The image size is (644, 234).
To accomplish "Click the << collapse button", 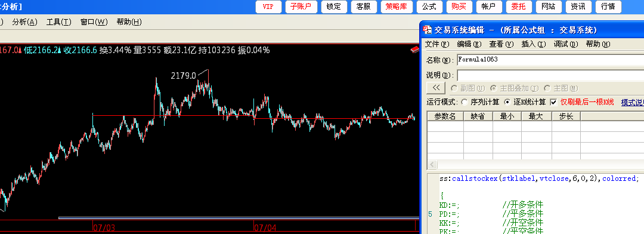I will [436, 88].
